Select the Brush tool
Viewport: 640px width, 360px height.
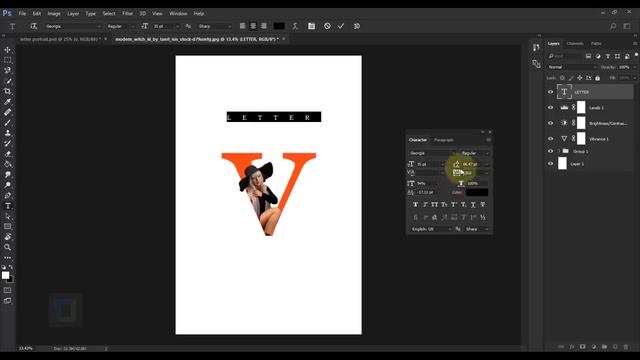coord(7,122)
